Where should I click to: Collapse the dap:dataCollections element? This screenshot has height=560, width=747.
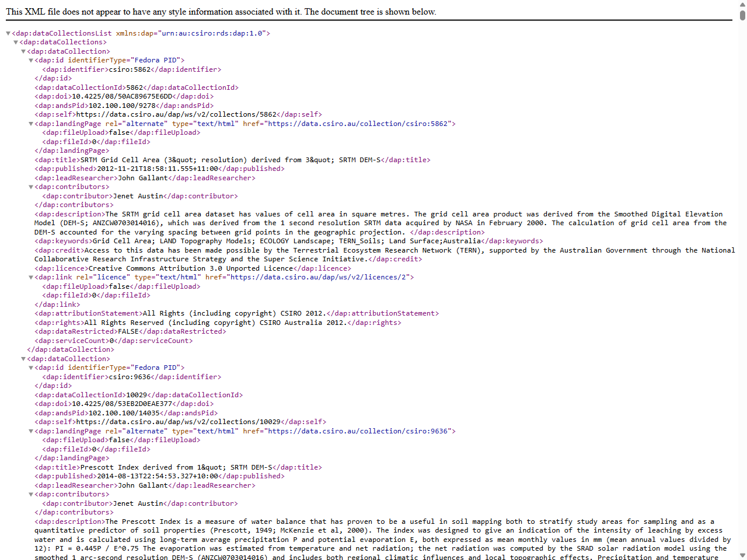coord(16,43)
